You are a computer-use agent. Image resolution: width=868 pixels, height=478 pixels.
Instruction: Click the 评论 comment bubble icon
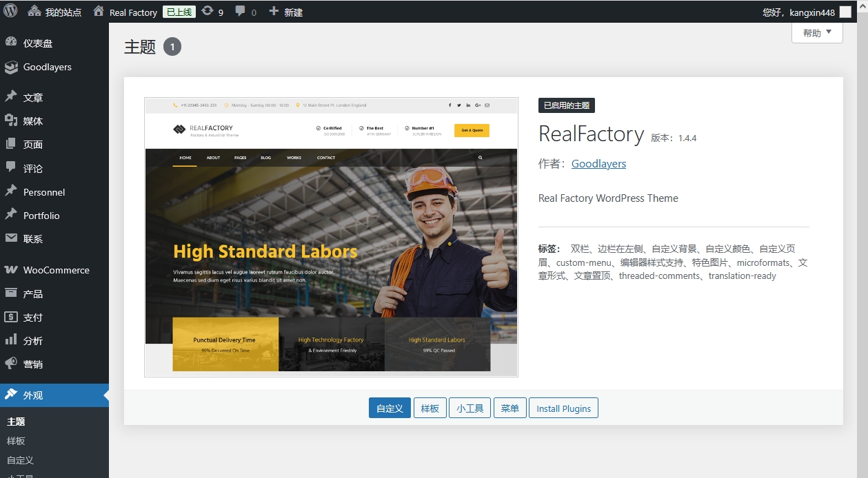(11, 167)
